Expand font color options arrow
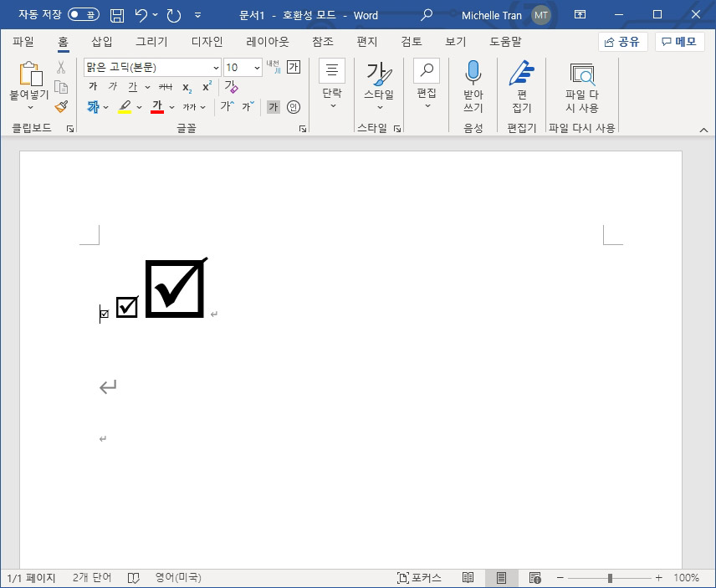The width and height of the screenshot is (716, 588). (171, 107)
